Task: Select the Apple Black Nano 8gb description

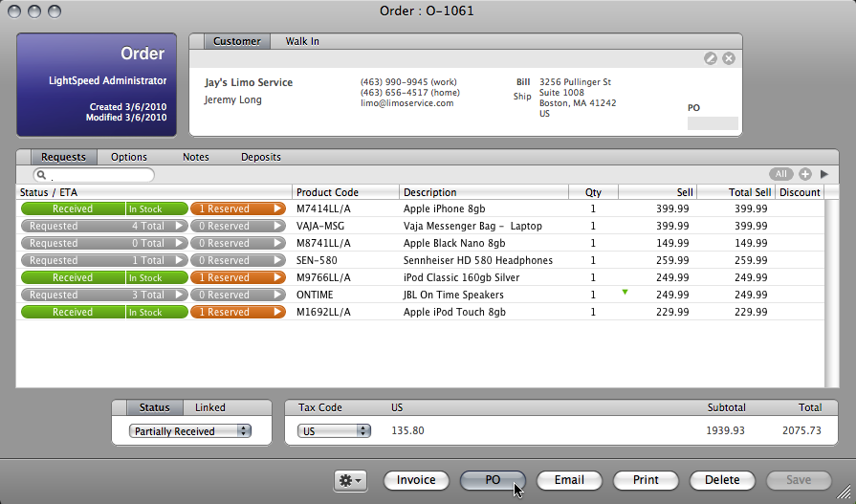Action: tap(454, 243)
